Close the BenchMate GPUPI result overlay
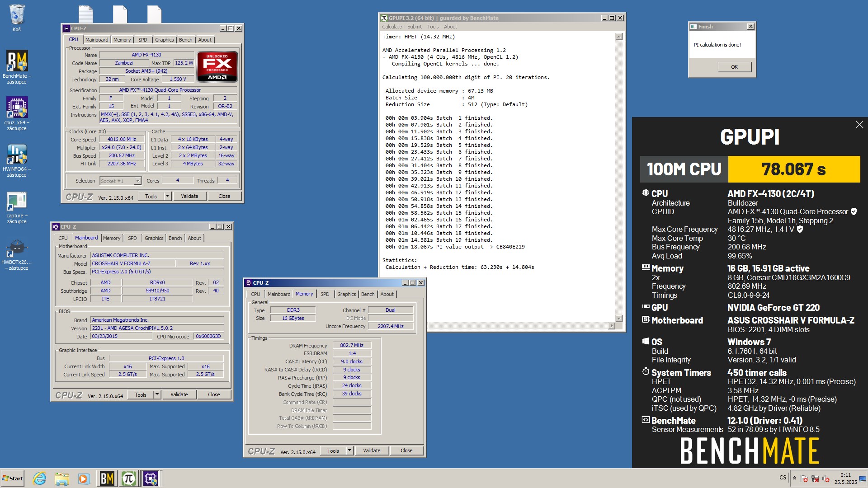Screen dimensions: 868x488 859,125
